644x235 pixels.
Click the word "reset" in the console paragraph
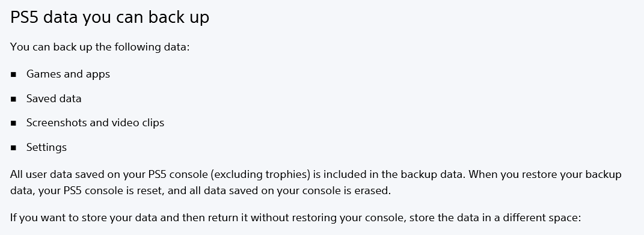(x=155, y=191)
